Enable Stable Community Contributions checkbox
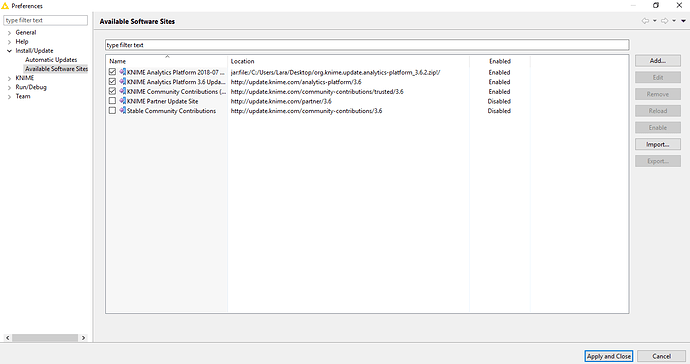The width and height of the screenshot is (690, 364). 112,110
